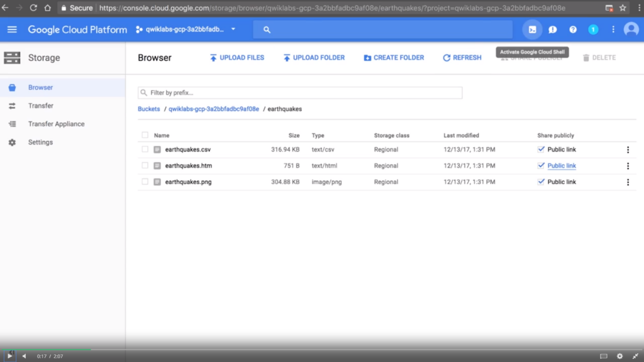Open the Transfer section in sidebar
The width and height of the screenshot is (644, 362).
click(62, 106)
